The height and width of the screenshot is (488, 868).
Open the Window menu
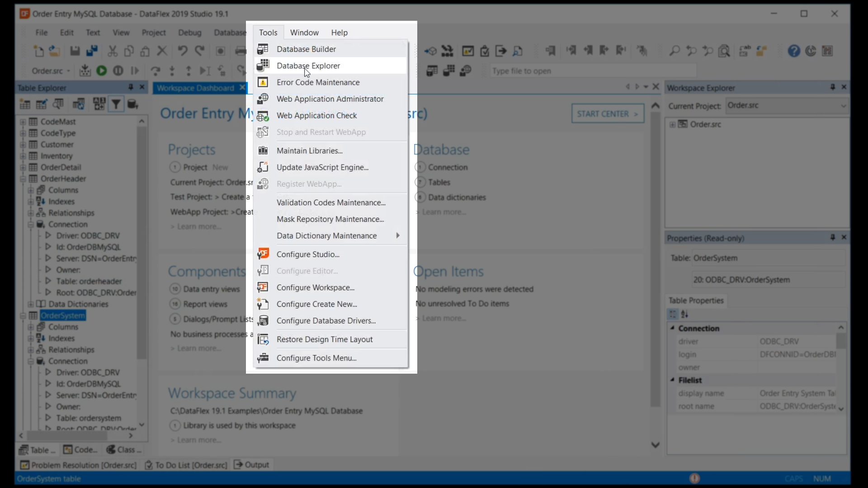coord(304,33)
